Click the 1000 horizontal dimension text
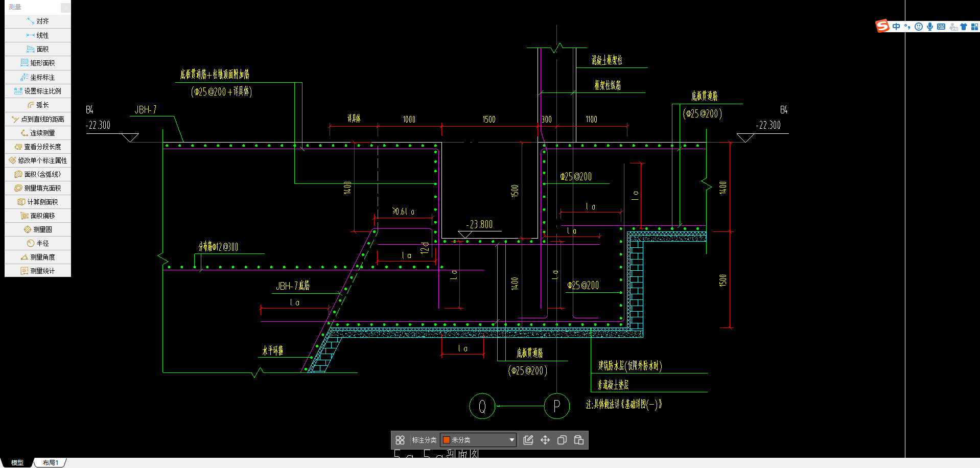 409,120
